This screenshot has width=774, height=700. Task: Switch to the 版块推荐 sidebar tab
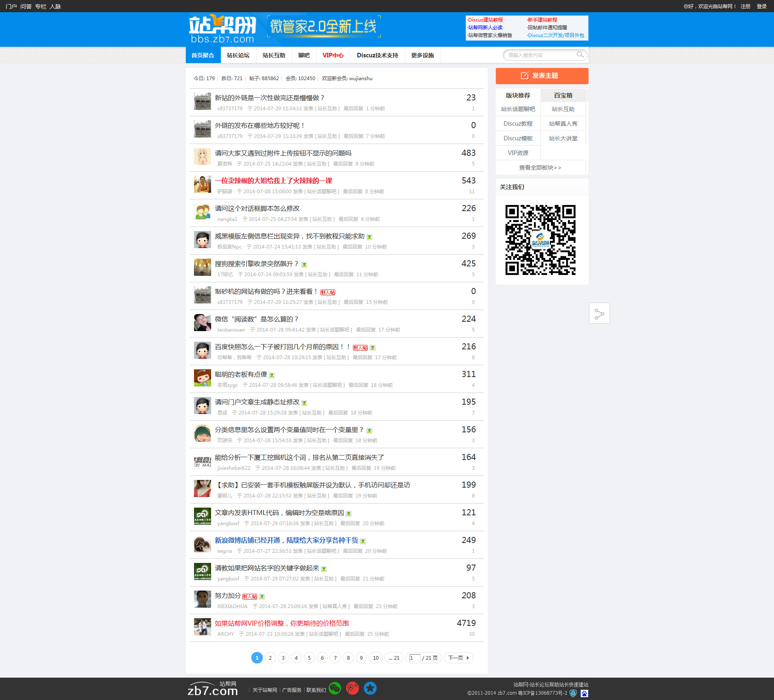click(x=518, y=95)
